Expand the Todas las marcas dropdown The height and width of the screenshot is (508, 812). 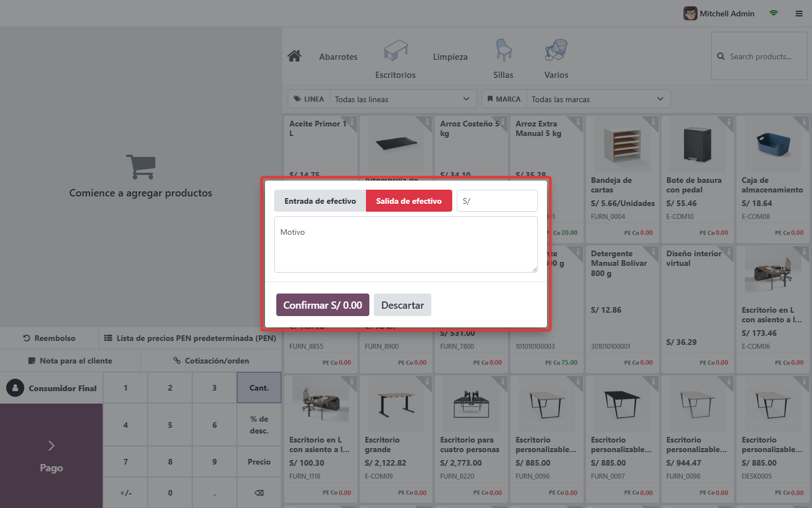pyautogui.click(x=598, y=99)
